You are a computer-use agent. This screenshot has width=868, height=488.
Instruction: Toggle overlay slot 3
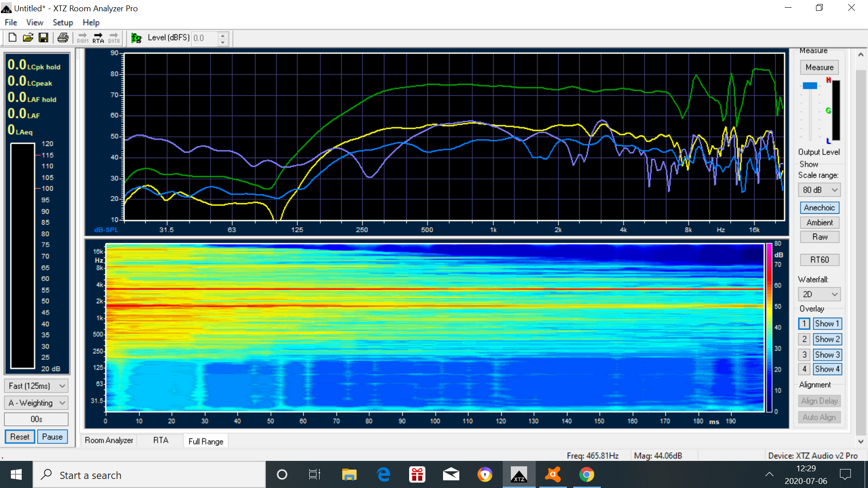tap(804, 355)
